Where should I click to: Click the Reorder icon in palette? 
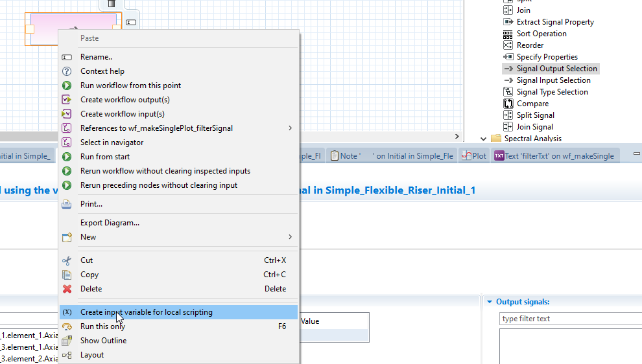[x=508, y=45]
